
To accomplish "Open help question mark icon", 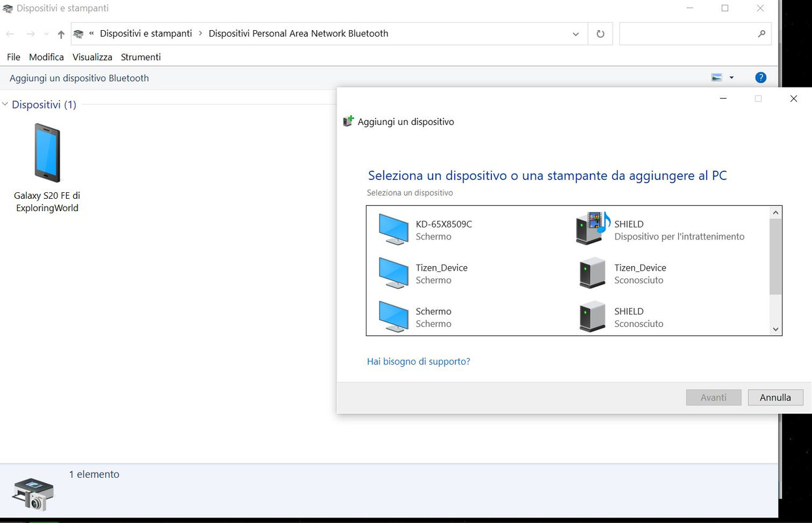I will click(760, 77).
